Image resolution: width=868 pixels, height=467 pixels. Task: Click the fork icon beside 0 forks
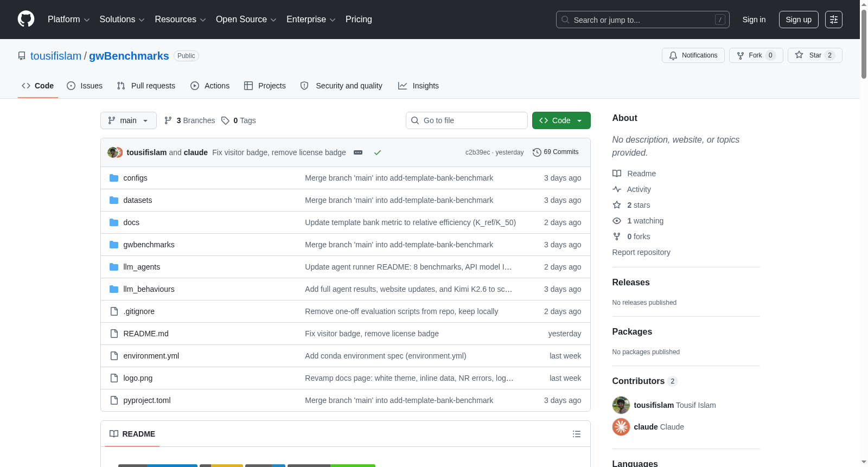617,236
